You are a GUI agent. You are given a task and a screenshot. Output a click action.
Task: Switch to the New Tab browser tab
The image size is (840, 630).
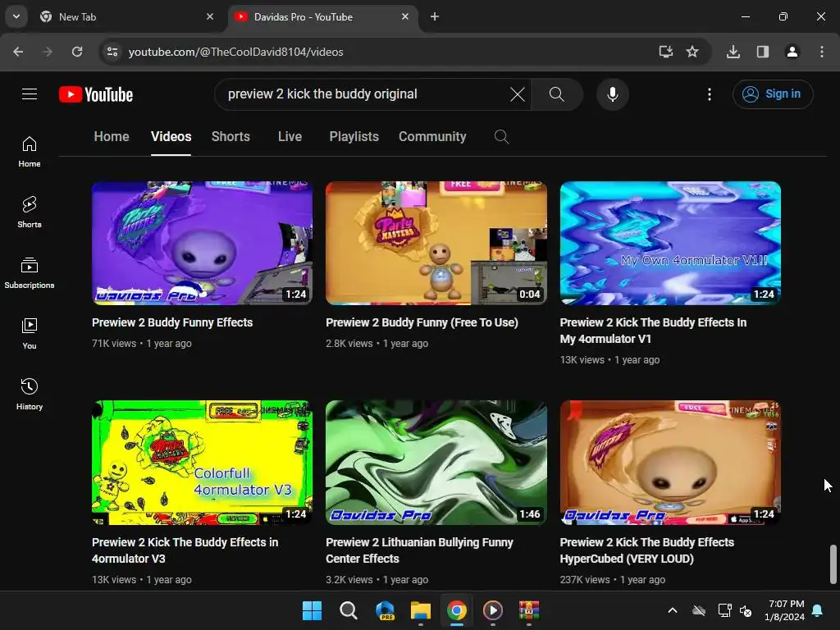click(x=126, y=16)
